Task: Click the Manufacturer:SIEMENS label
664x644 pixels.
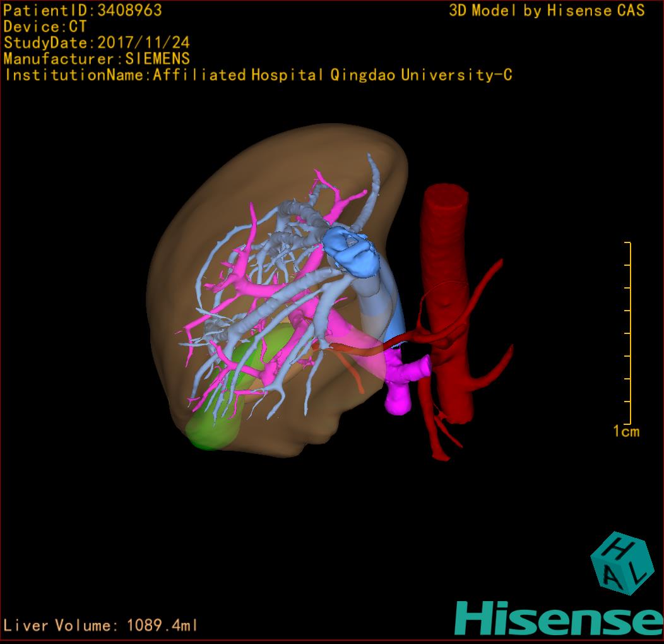Action: click(97, 59)
